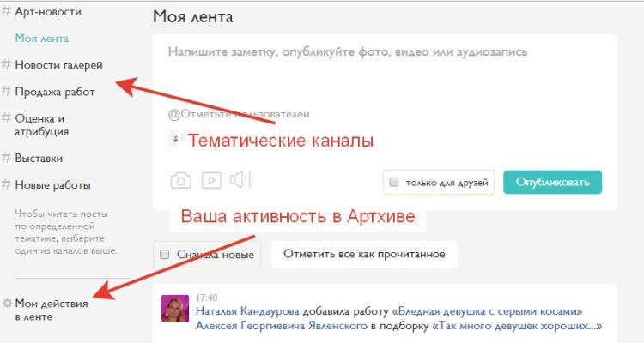Select the Новости галерей channel

(x=58, y=65)
